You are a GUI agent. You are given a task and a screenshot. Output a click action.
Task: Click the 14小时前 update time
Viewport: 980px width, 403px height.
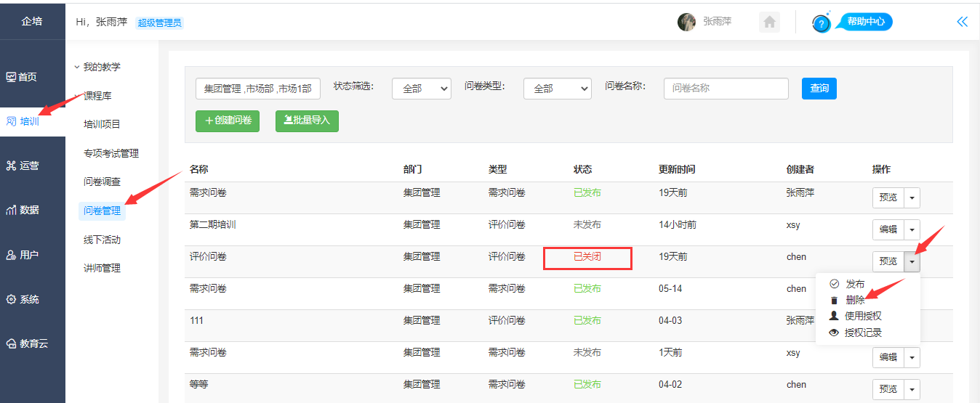(x=678, y=225)
